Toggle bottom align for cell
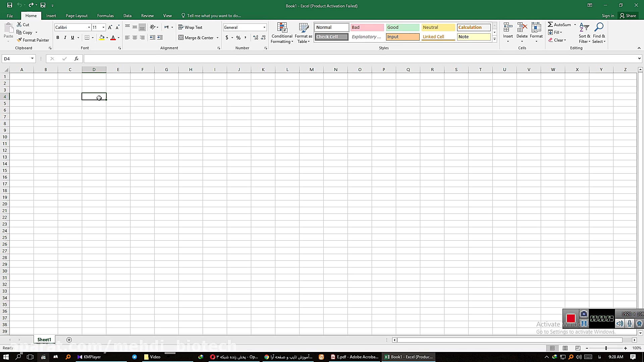The height and width of the screenshot is (362, 644). tap(142, 27)
